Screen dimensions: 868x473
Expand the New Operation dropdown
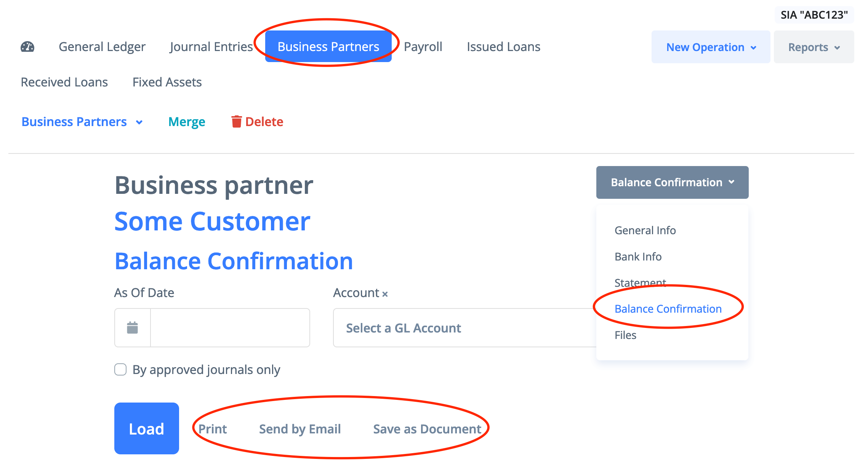[711, 47]
